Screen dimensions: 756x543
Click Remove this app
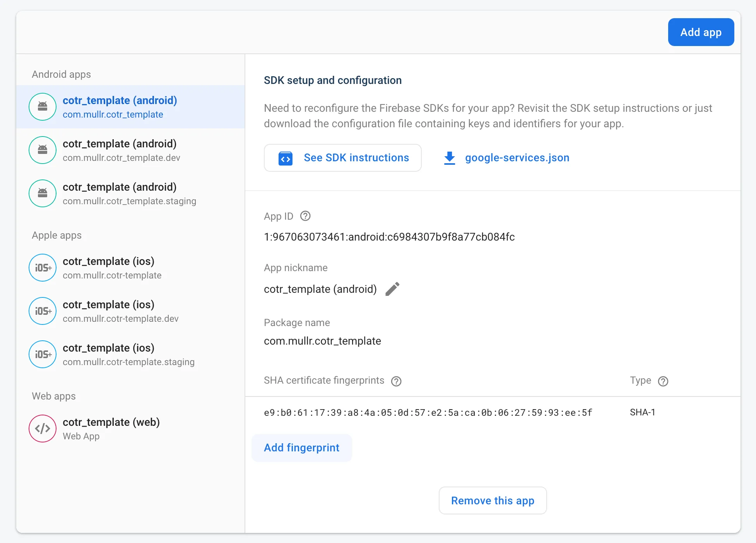[x=492, y=500]
